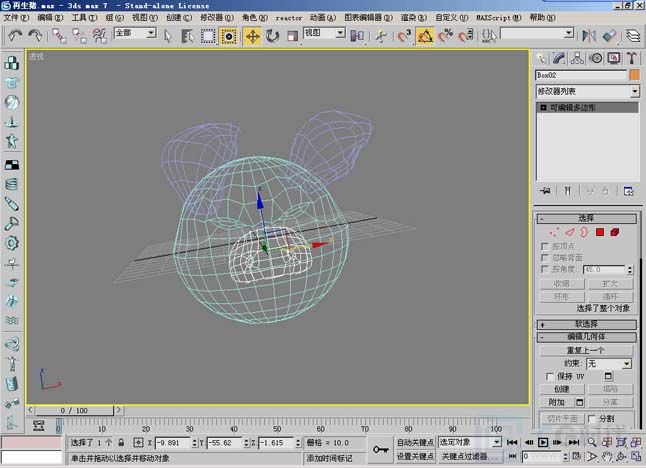The width and height of the screenshot is (646, 468).
Task: Click the Configure Modifier Sets icon
Action: pyautogui.click(x=628, y=191)
